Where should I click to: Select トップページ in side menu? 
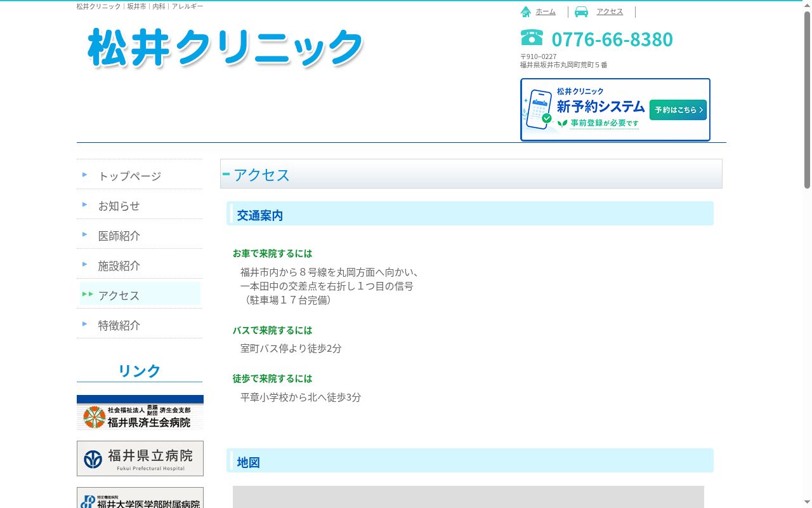click(x=140, y=176)
